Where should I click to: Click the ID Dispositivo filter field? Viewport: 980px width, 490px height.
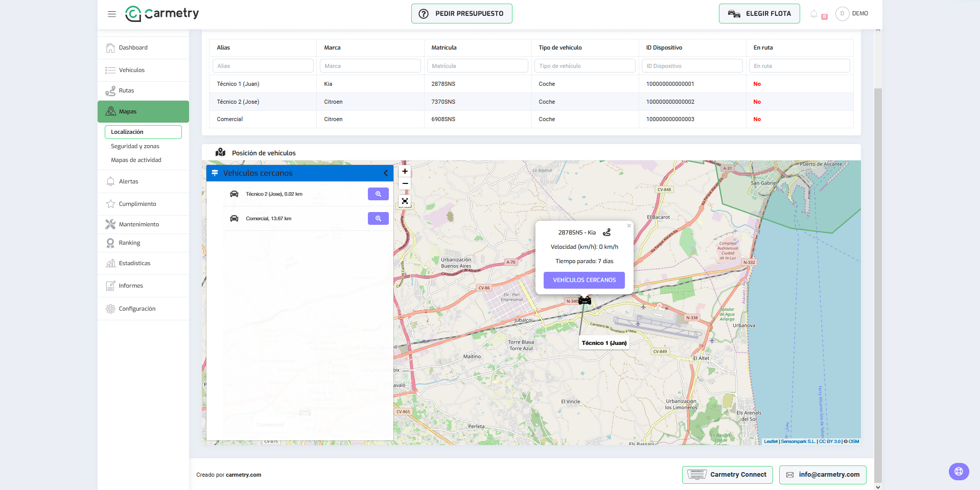tap(692, 66)
